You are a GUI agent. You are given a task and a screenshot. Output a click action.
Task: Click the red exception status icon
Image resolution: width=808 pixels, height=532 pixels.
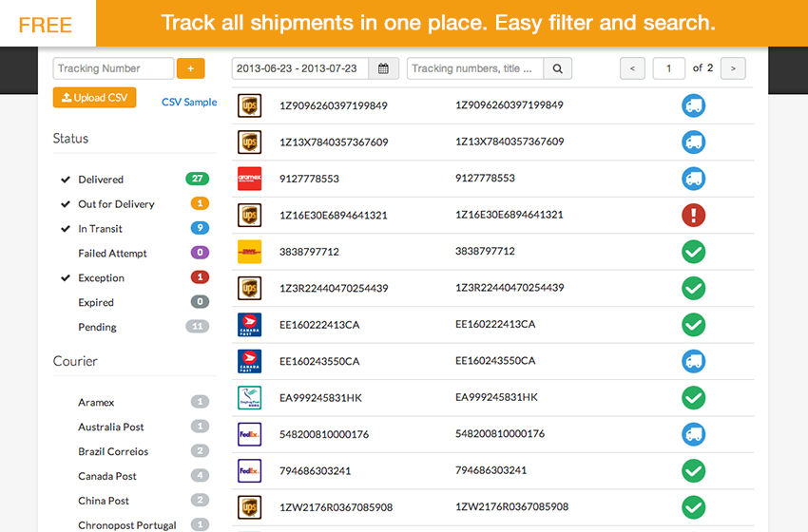693,215
